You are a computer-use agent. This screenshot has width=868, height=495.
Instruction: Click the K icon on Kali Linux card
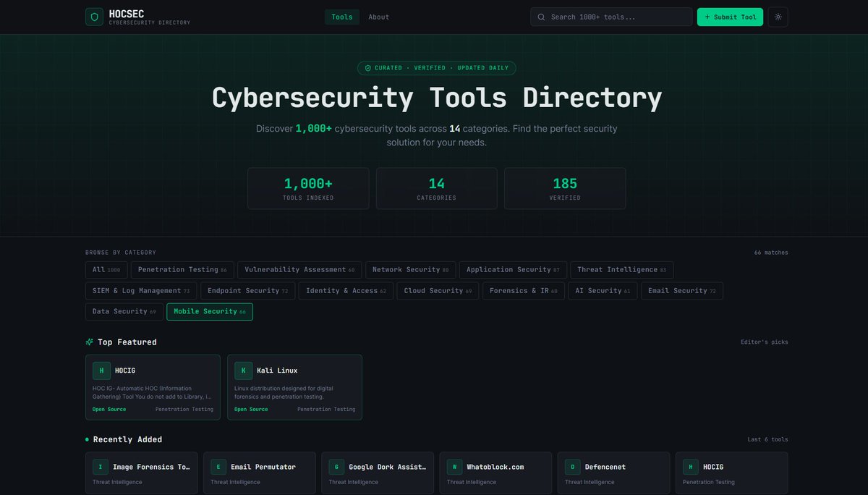point(243,371)
